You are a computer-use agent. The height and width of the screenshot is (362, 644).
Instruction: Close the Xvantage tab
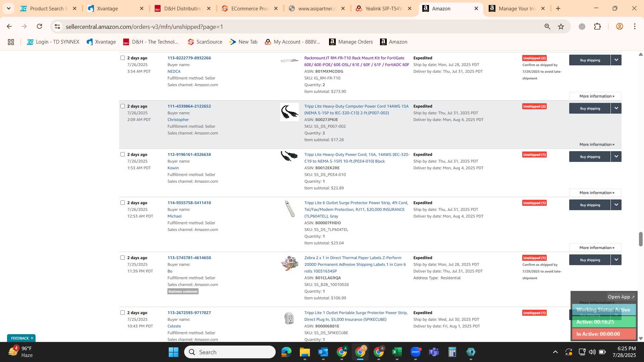coord(142,8)
